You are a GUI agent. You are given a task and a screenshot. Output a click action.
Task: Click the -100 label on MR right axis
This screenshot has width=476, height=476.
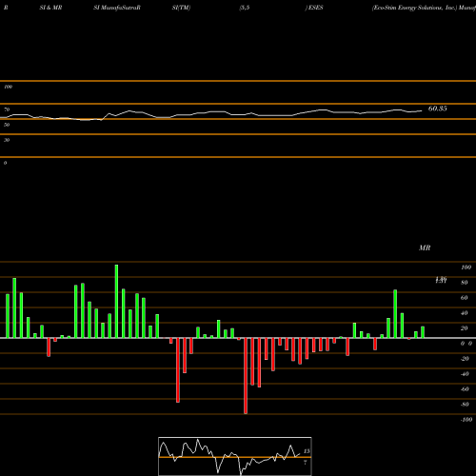pyautogui.click(x=466, y=420)
